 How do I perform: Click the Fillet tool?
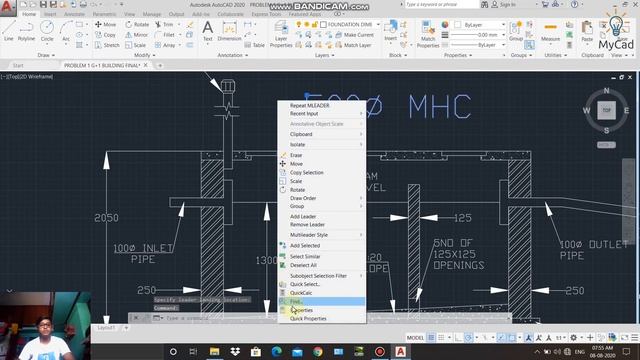[165, 35]
